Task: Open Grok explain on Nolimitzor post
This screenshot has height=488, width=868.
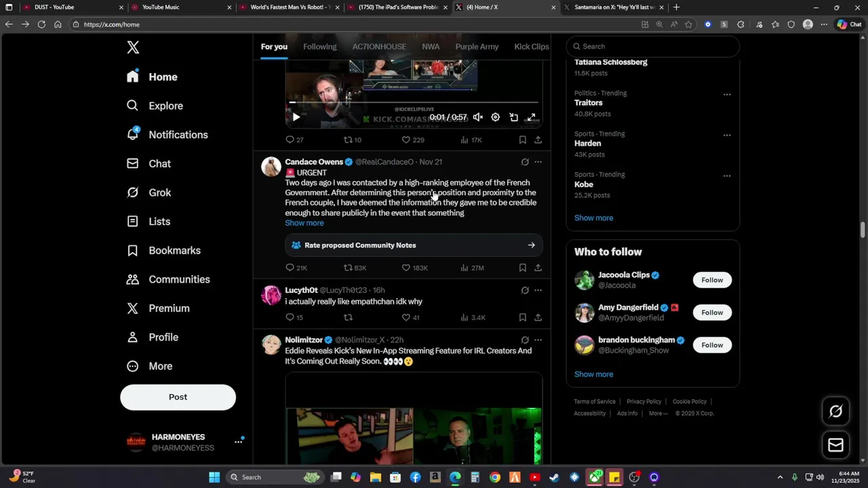Action: (x=525, y=340)
